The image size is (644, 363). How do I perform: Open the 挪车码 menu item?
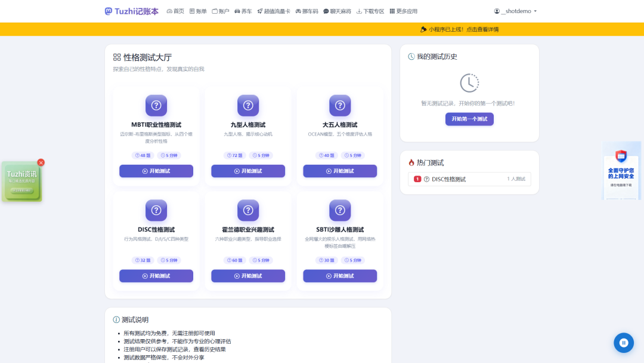pyautogui.click(x=307, y=11)
